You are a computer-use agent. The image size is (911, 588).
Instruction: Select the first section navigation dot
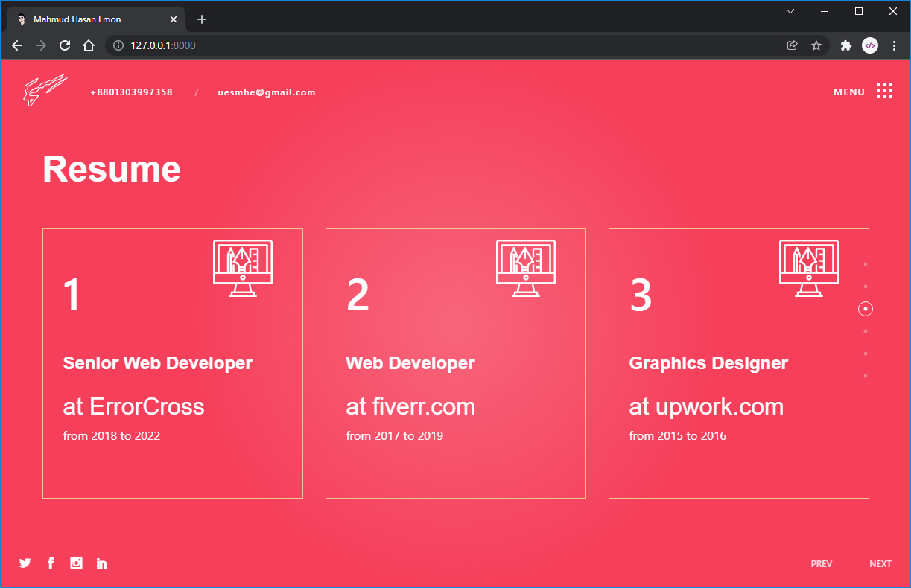coord(866,264)
